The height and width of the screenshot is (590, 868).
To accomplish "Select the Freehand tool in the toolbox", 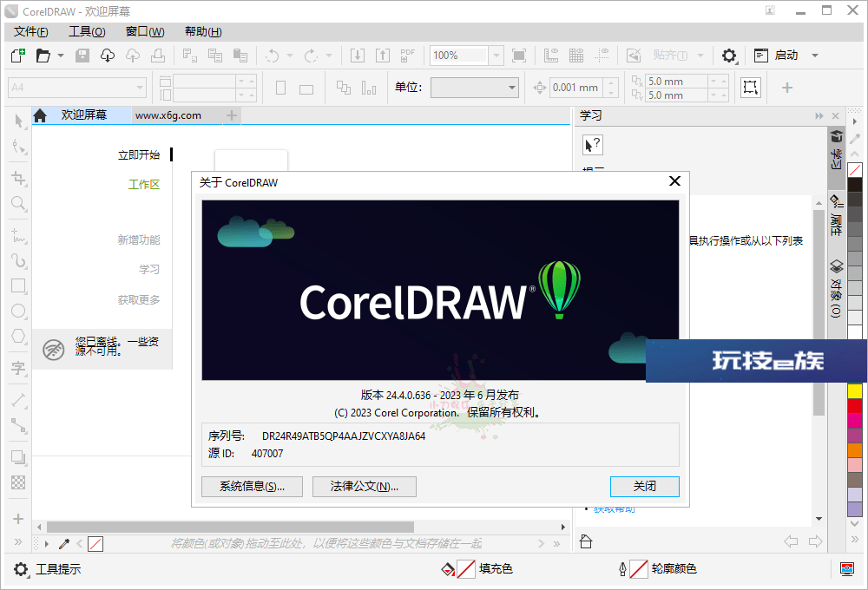I will [19, 235].
